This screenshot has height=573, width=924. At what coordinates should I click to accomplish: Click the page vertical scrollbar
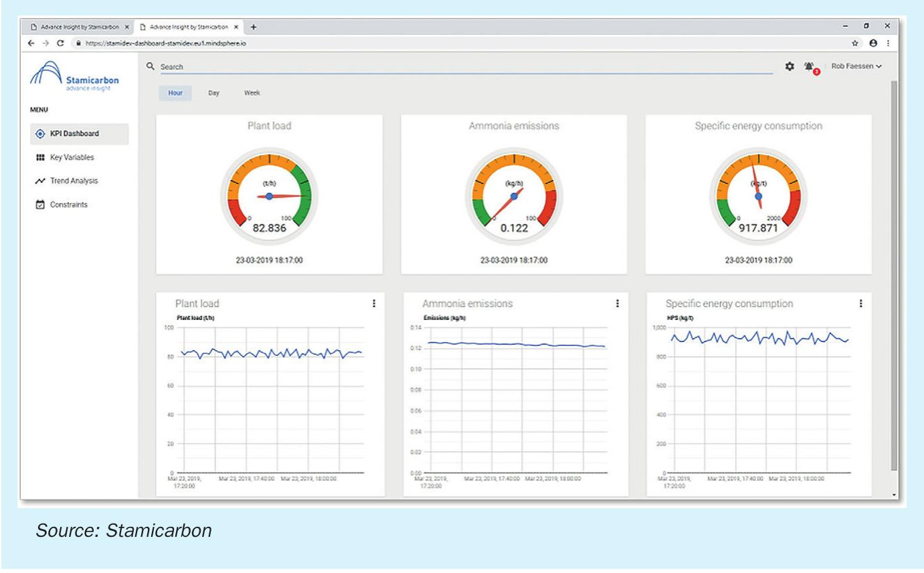click(894, 274)
